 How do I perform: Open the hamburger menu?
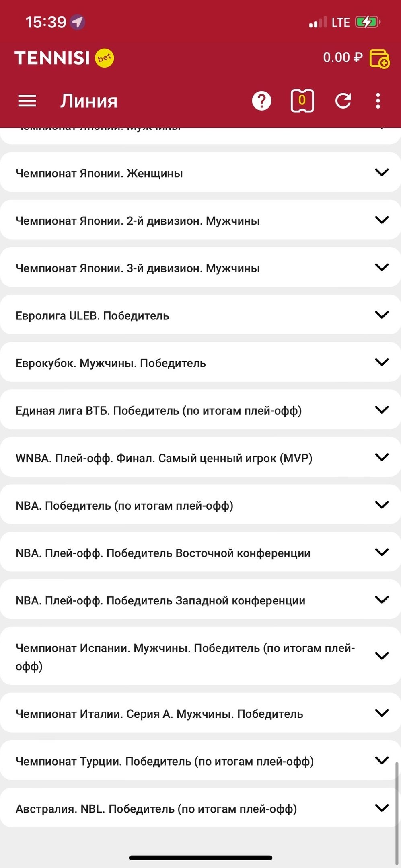[27, 101]
